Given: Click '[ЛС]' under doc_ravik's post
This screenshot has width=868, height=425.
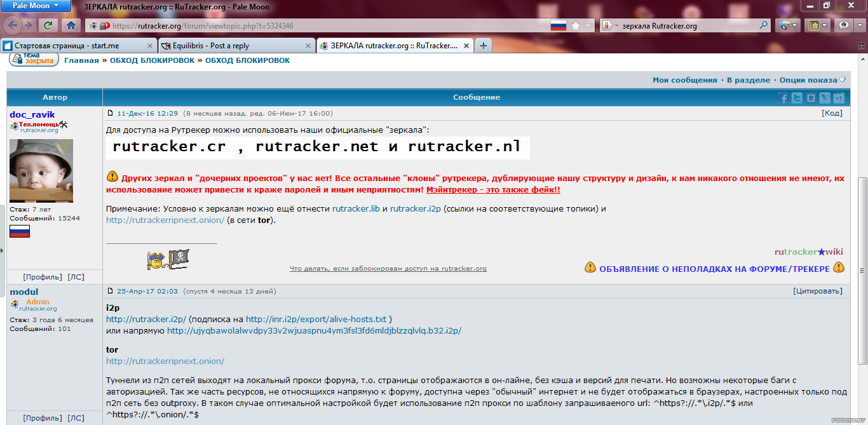Looking at the screenshot, I should pyautogui.click(x=76, y=277).
